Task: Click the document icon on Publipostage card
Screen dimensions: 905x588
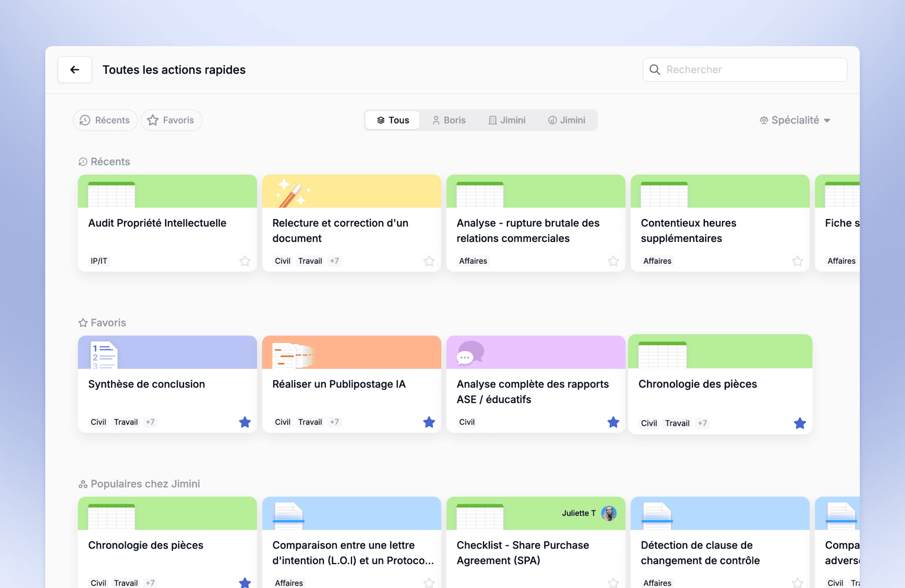Action: pyautogui.click(x=292, y=356)
